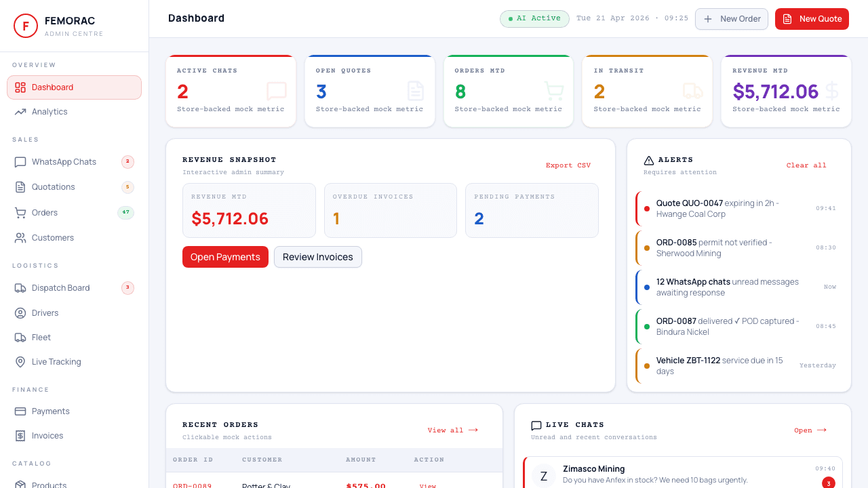Image resolution: width=868 pixels, height=488 pixels.
Task: Select the Live Tracking pin icon
Action: (x=20, y=361)
